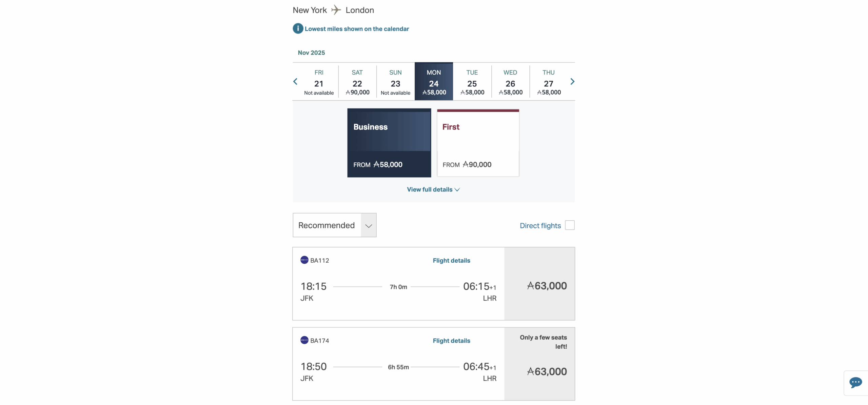Select Thursday November 27 on the calendar
This screenshot has height=405, width=868.
(x=548, y=81)
